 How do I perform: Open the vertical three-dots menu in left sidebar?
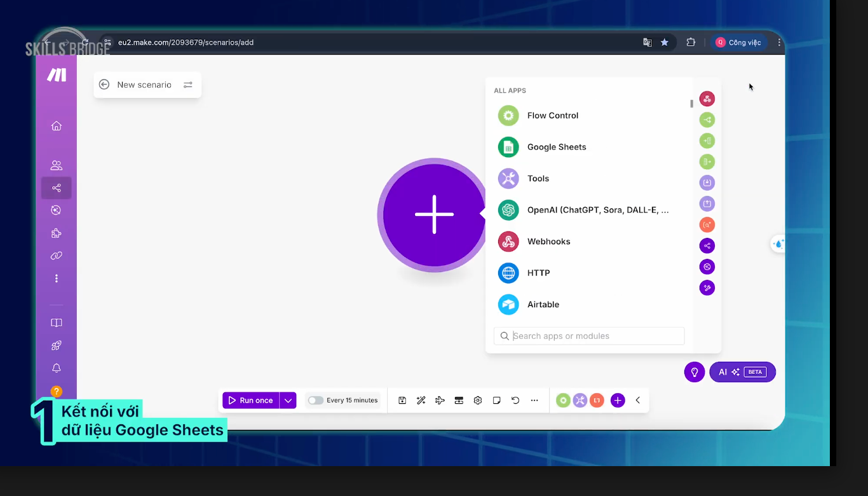(57, 279)
